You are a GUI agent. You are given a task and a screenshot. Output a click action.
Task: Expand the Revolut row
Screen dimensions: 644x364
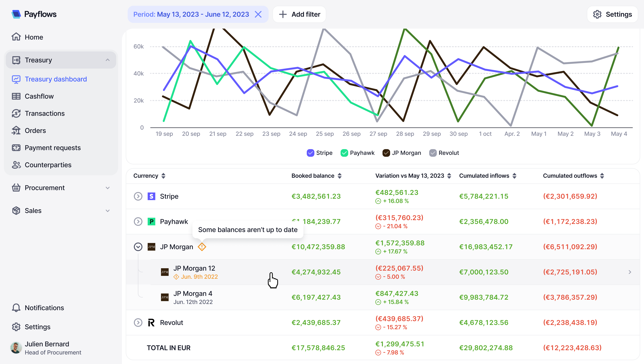coord(138,323)
